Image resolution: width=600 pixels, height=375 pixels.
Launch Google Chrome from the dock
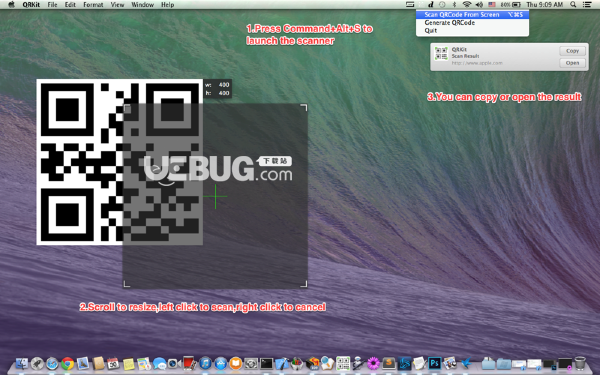67,364
